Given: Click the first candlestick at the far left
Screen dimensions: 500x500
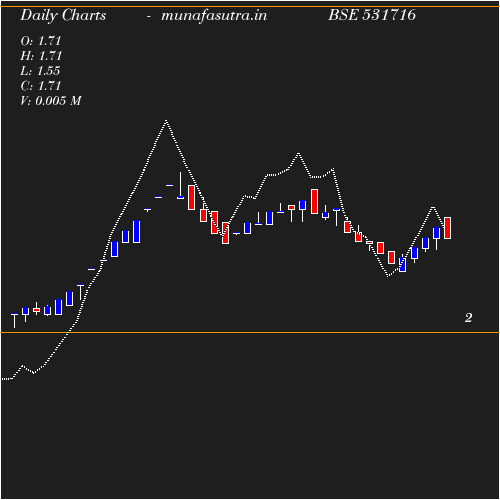Looking at the screenshot, I should [x=14, y=320].
